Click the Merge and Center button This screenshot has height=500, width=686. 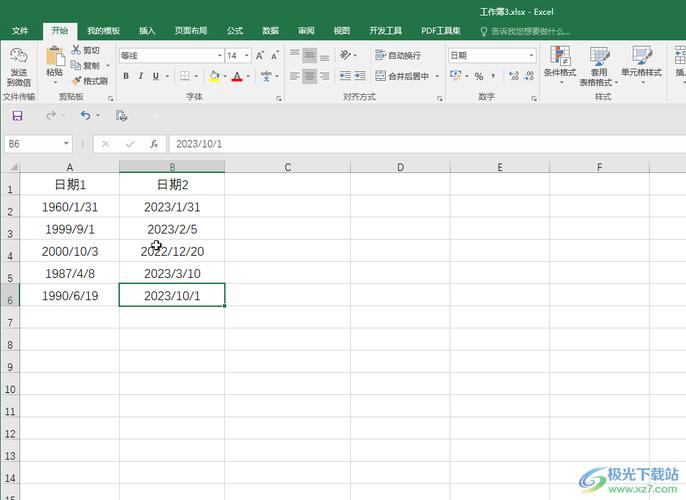(402, 76)
